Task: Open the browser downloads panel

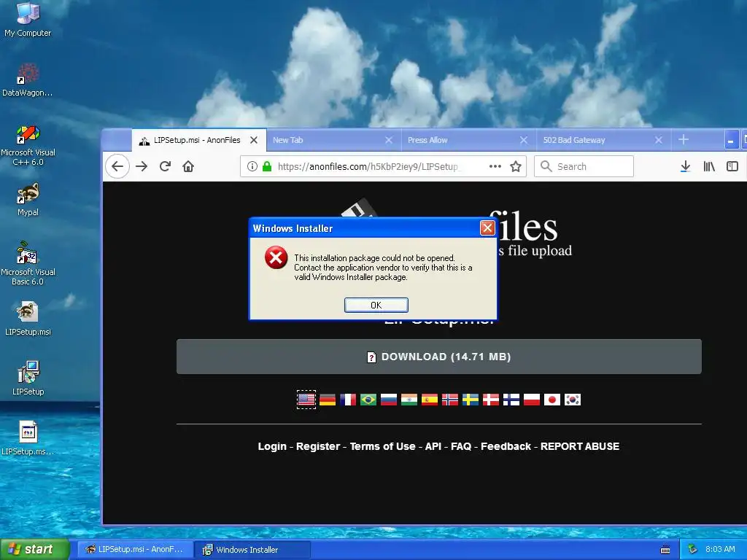Action: 685,166
